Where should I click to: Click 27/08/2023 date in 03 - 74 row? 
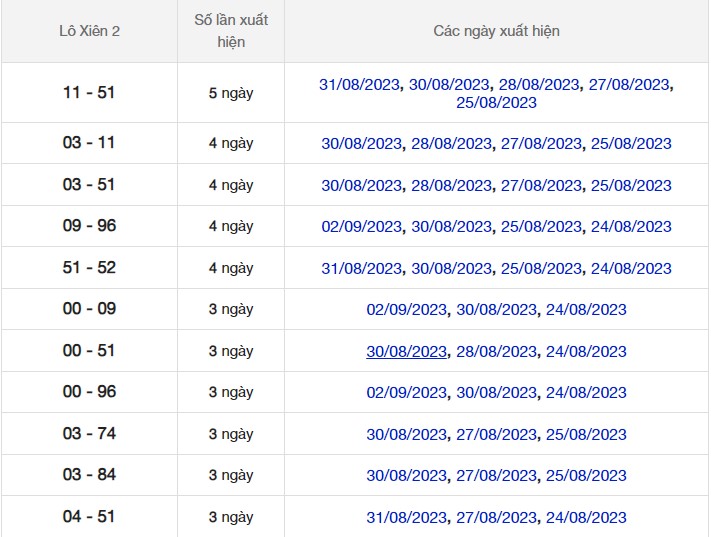496,435
